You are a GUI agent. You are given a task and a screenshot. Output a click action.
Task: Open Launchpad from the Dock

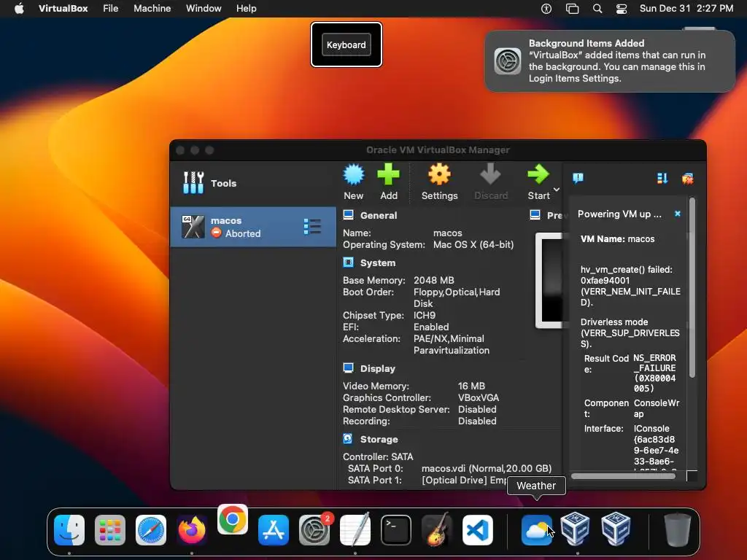(x=110, y=530)
